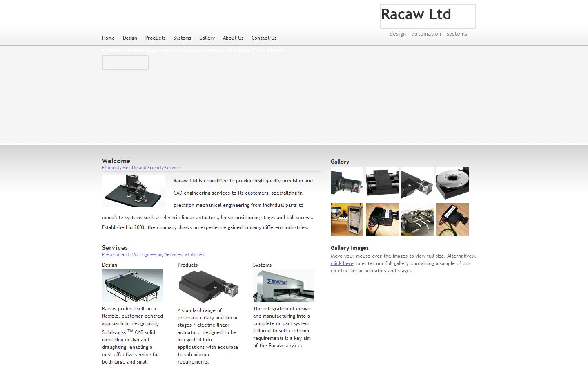Click the Racaw Ltd logo
Image resolution: width=588 pixels, height=368 pixels.
[x=428, y=16]
